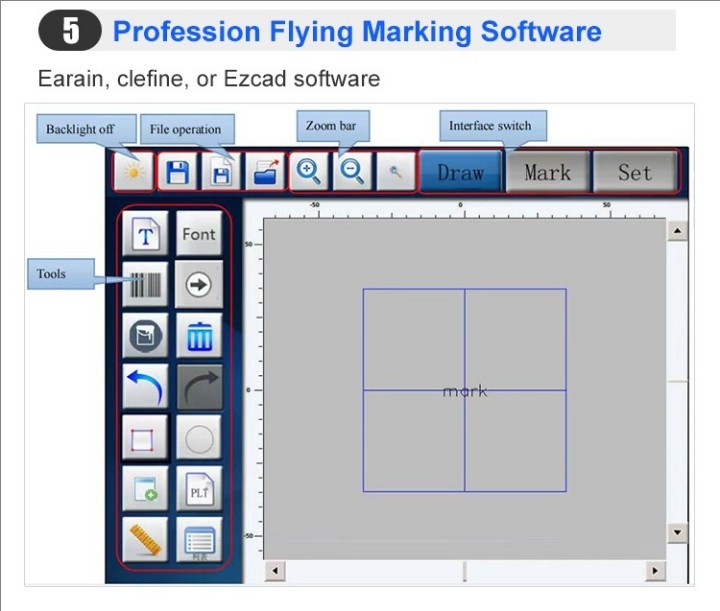Select the Text tool (T icon)
The image size is (720, 611).
pyautogui.click(x=146, y=234)
